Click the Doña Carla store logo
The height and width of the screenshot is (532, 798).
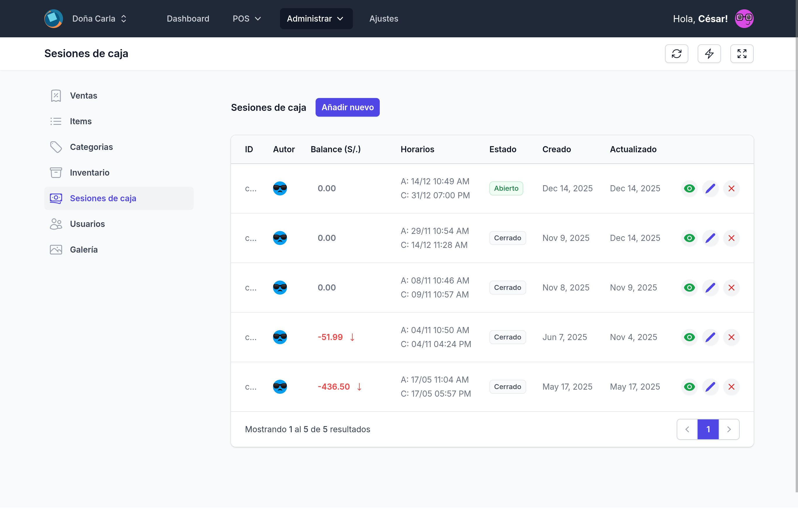(x=53, y=19)
